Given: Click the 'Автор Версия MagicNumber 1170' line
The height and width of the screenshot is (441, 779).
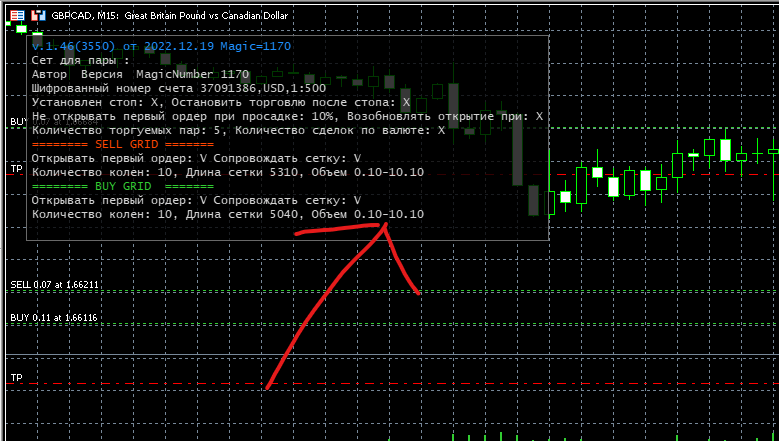Looking at the screenshot, I should pyautogui.click(x=141, y=74).
